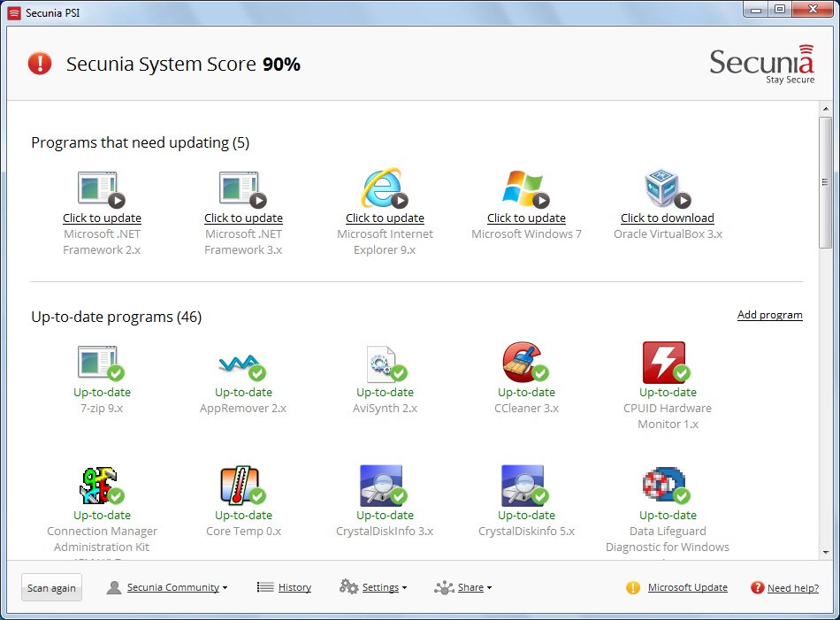Click the scrollbar down arrow
This screenshot has width=840, height=620.
(826, 552)
